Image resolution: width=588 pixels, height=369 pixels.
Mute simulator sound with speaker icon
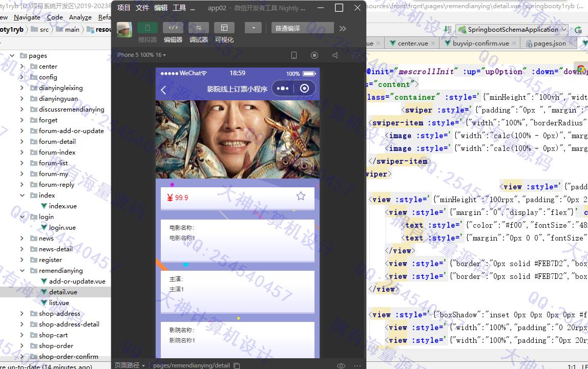[x=335, y=55]
